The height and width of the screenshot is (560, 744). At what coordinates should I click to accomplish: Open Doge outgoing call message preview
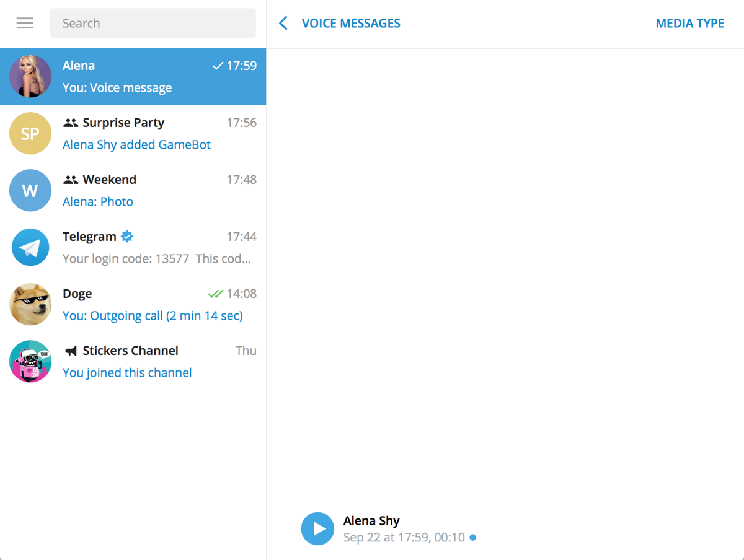click(153, 316)
